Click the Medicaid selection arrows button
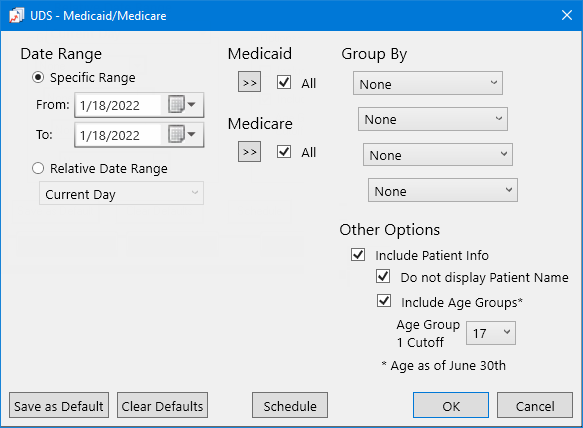 [x=249, y=82]
